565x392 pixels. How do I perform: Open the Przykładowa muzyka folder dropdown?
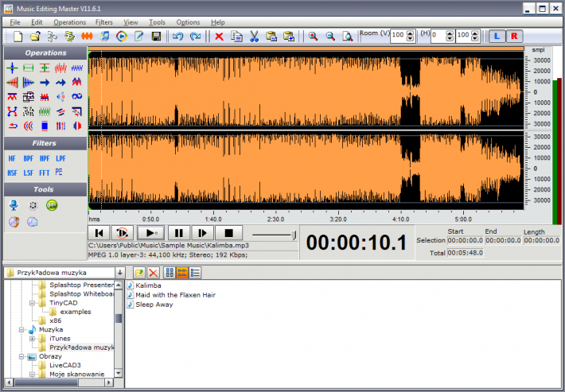click(119, 273)
